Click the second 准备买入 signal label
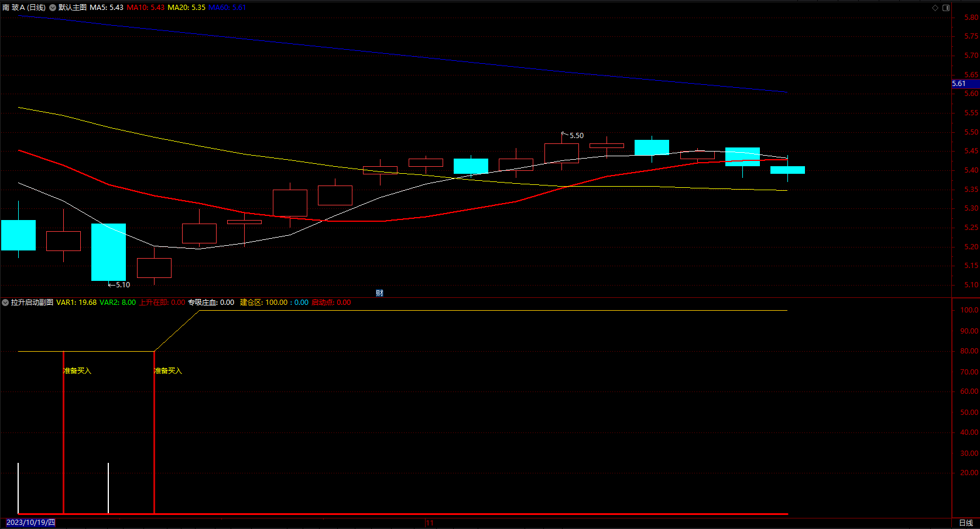The image size is (980, 529). pyautogui.click(x=168, y=371)
